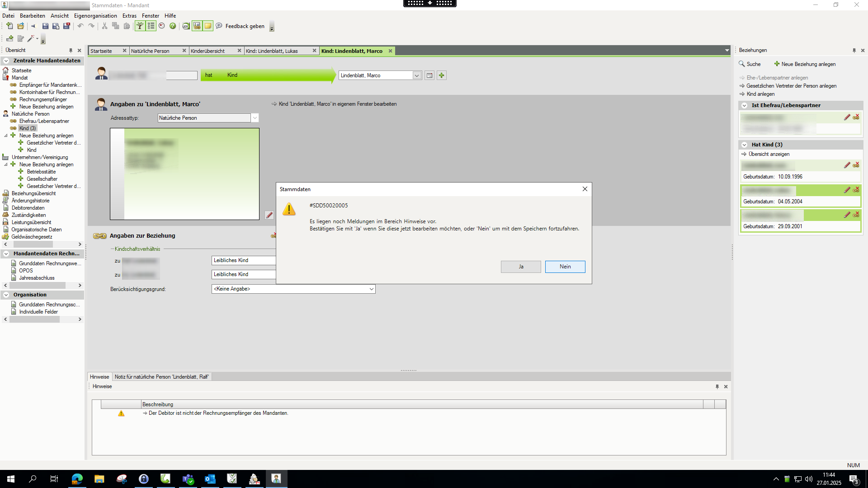This screenshot has height=488, width=868.
Task: Collapse the Hat Kind (3) section
Action: pos(744,145)
